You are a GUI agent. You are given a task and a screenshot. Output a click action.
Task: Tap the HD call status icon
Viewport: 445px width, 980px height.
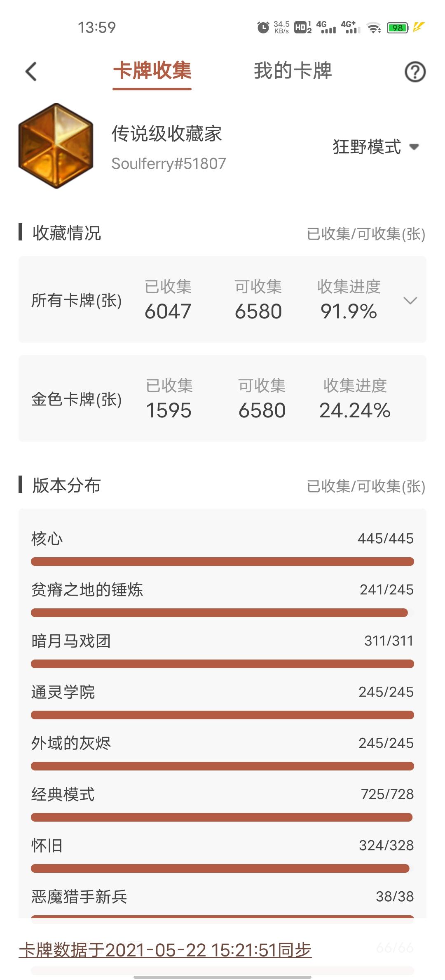[x=303, y=28]
